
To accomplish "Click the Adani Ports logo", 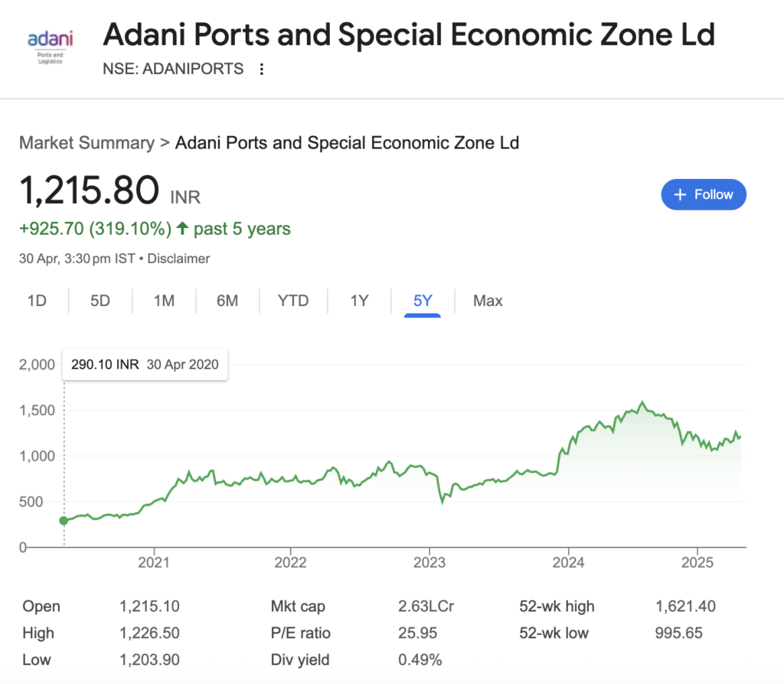I will pos(50,47).
